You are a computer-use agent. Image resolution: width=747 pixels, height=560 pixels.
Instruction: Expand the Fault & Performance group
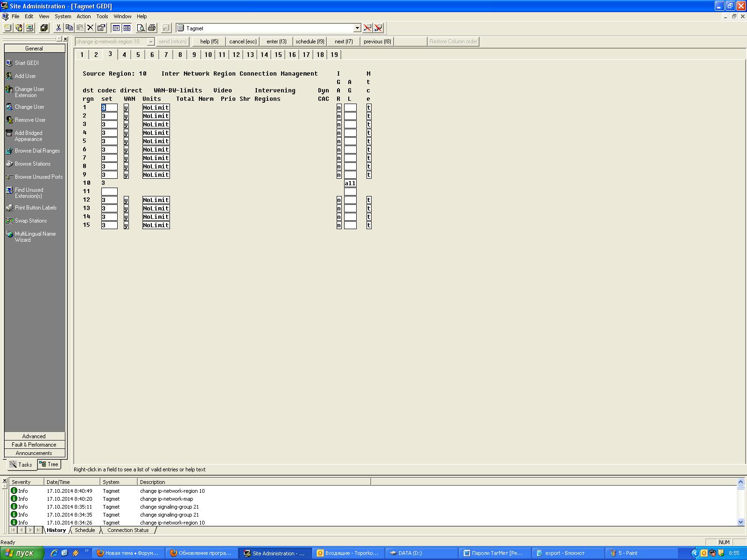pyautogui.click(x=35, y=445)
